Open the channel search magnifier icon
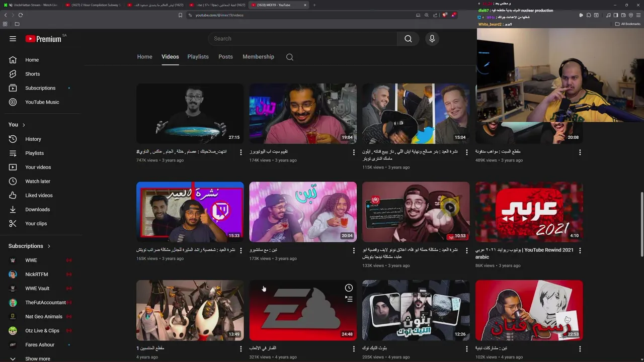Image resolution: width=644 pixels, height=362 pixels. click(x=290, y=57)
